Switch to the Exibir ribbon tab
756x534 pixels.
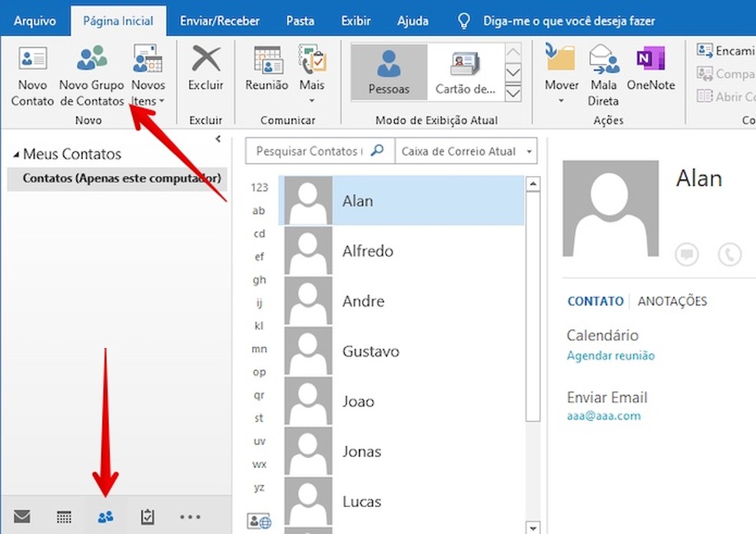[355, 21]
